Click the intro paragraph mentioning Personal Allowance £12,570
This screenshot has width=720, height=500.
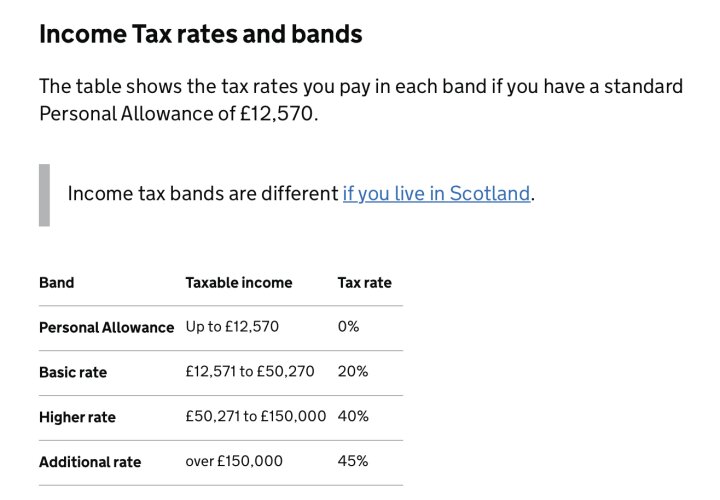coord(361,100)
